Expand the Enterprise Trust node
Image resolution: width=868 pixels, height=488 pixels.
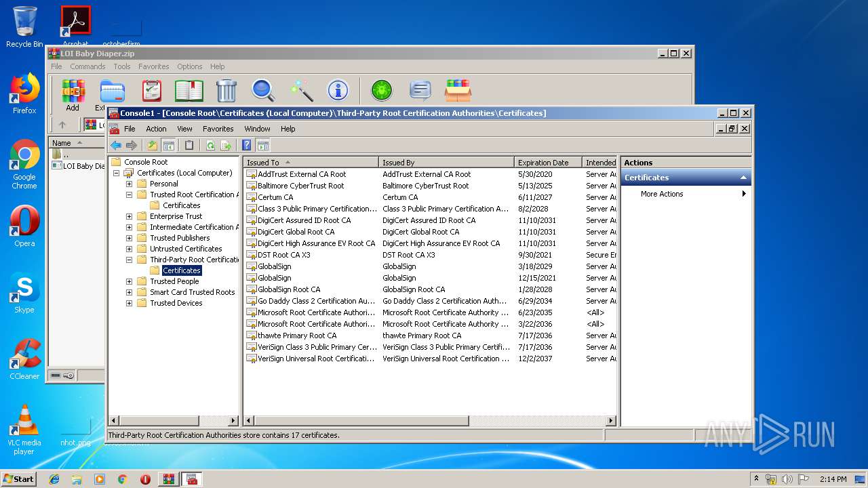129,216
